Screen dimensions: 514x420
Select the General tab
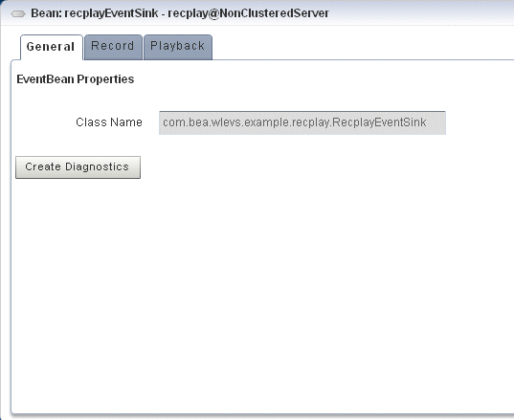(51, 47)
